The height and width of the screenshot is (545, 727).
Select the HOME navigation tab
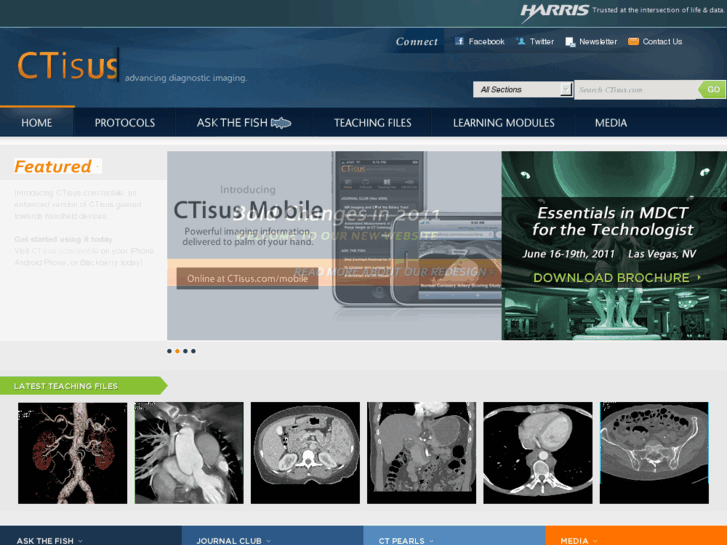click(37, 122)
